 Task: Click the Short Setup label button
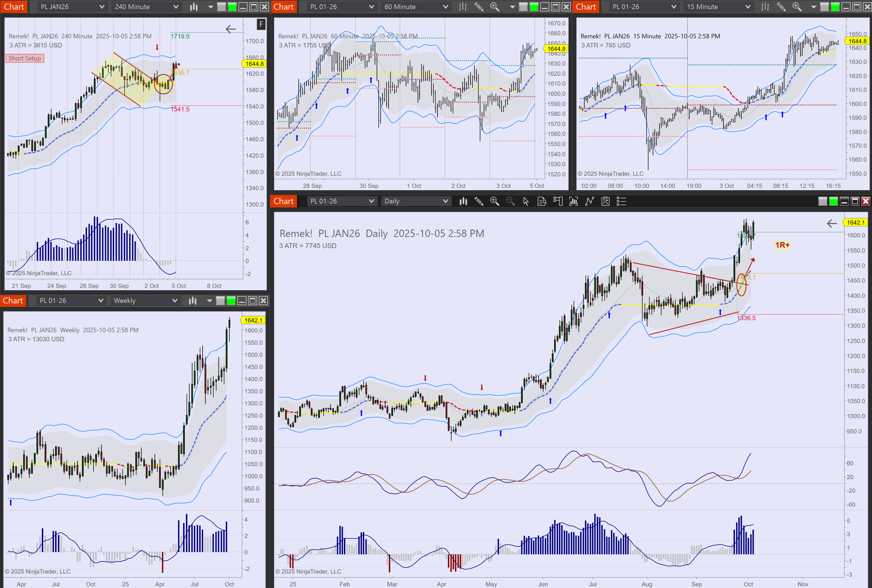click(25, 58)
